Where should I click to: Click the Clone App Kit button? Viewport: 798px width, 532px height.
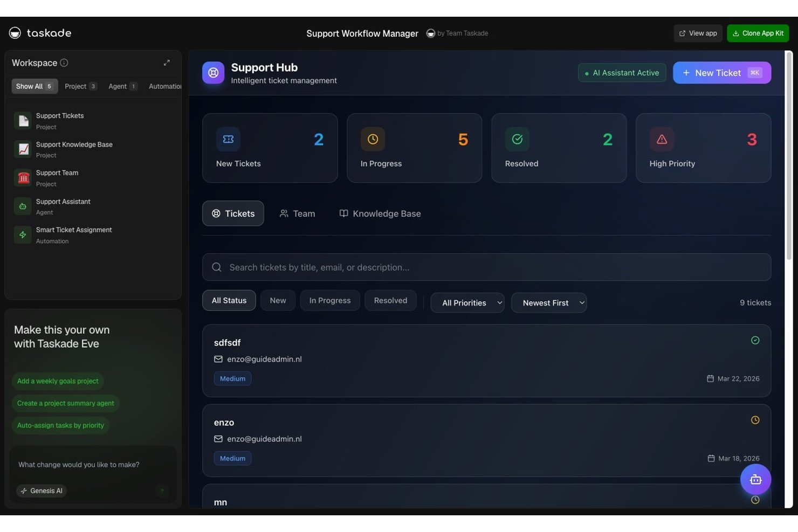coord(758,33)
